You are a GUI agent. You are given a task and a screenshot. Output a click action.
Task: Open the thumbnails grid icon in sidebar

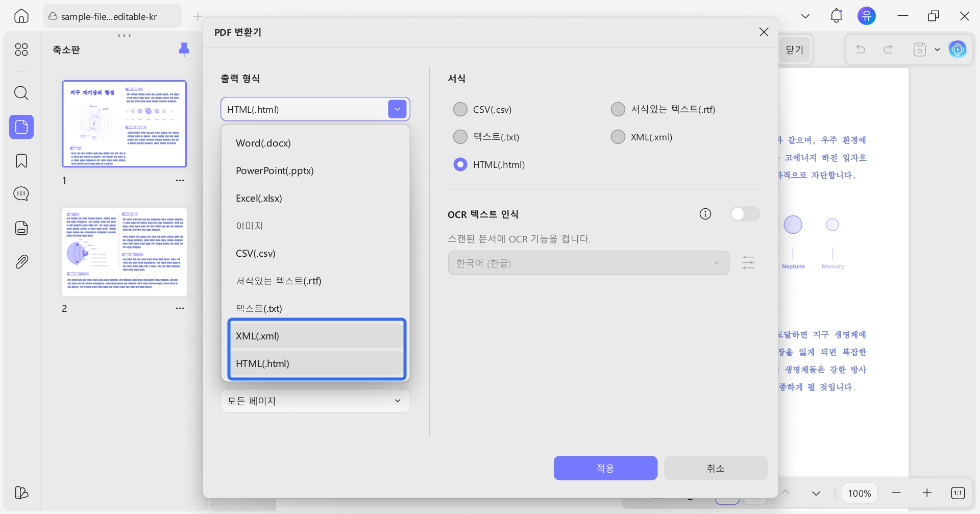tap(21, 50)
